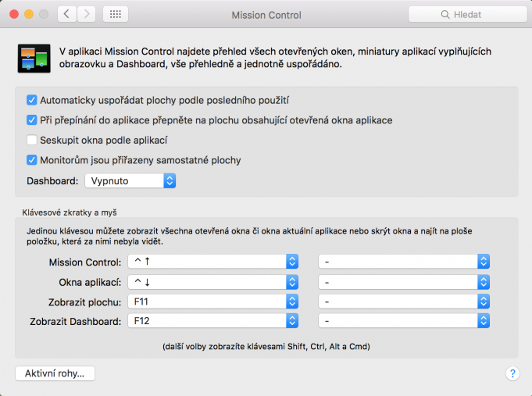Open the Dashboard 'Vypnuto' dropdown

tap(130, 180)
